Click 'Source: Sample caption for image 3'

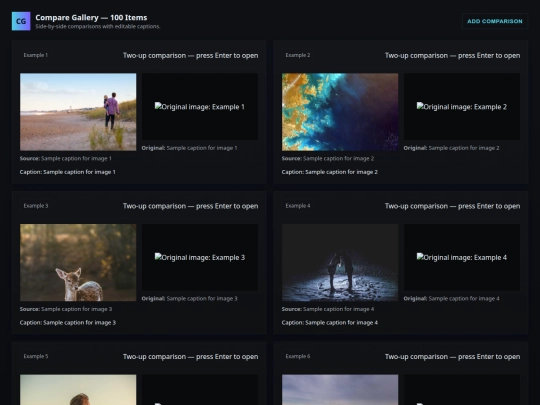click(66, 309)
